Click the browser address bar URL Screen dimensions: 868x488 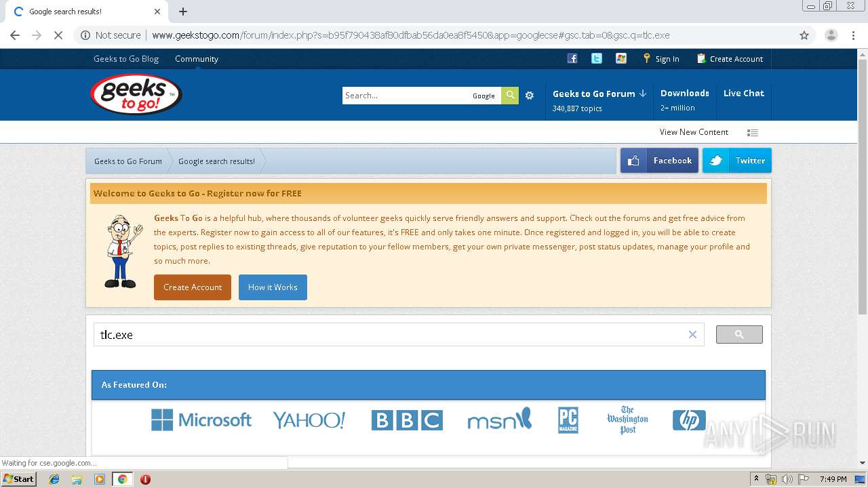(x=410, y=35)
